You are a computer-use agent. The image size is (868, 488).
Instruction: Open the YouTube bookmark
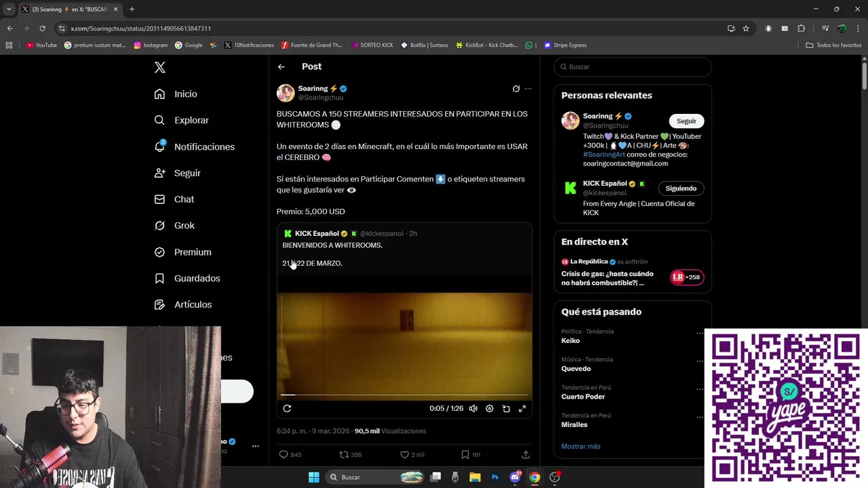point(41,45)
